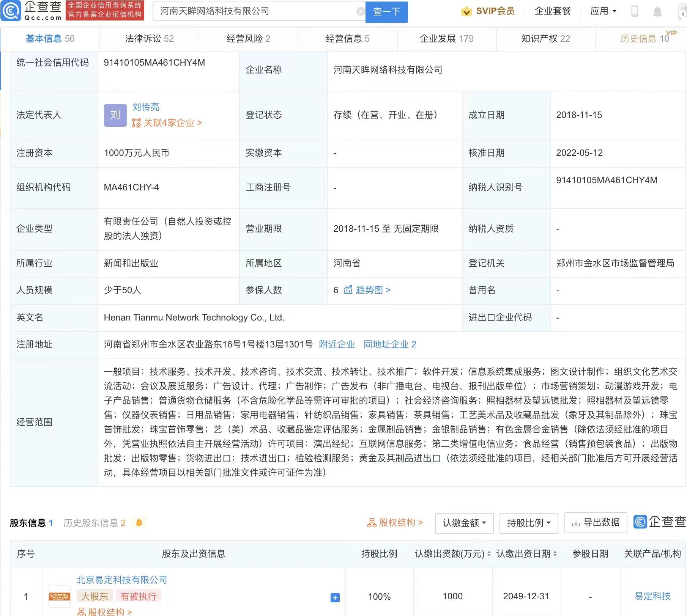
Task: Click 附近企业 link
Action: coord(337,344)
